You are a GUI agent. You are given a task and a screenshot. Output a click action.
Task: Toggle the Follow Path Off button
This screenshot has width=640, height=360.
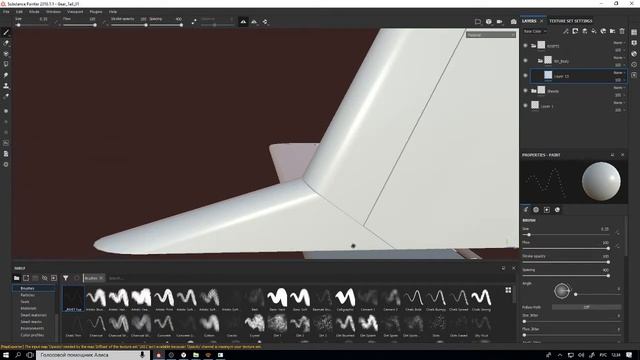(587, 307)
